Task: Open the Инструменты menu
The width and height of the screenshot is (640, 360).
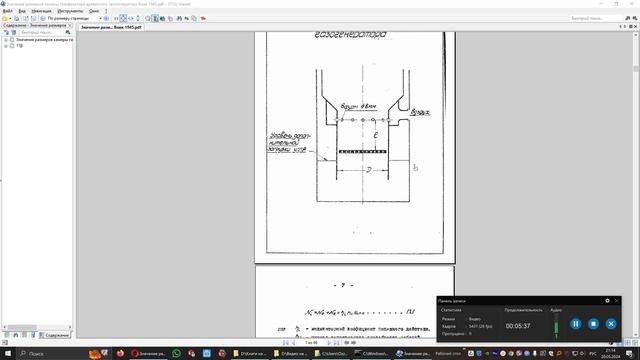Action: (x=70, y=11)
